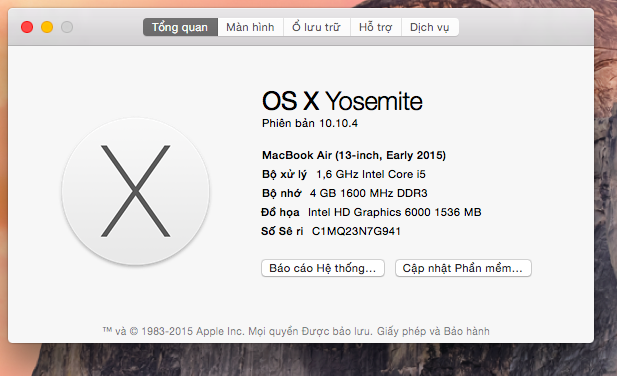Close window with the red button

click(27, 27)
